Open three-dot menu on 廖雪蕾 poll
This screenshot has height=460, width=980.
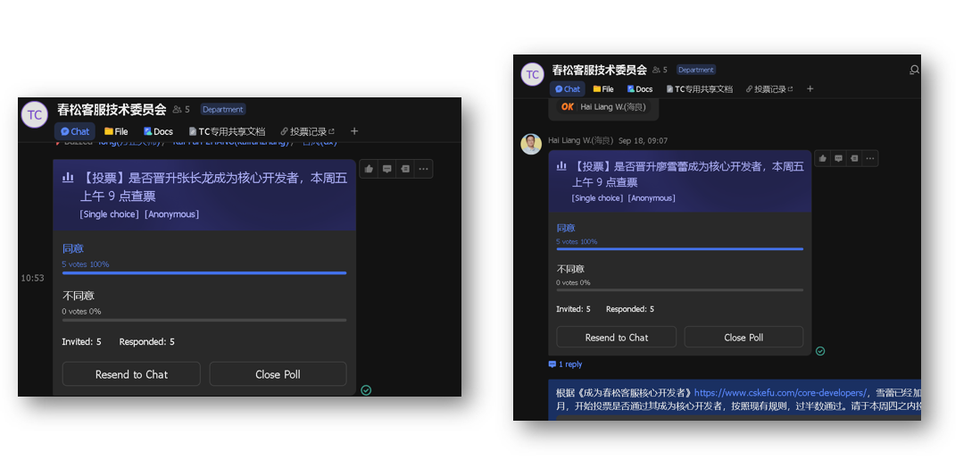point(870,158)
